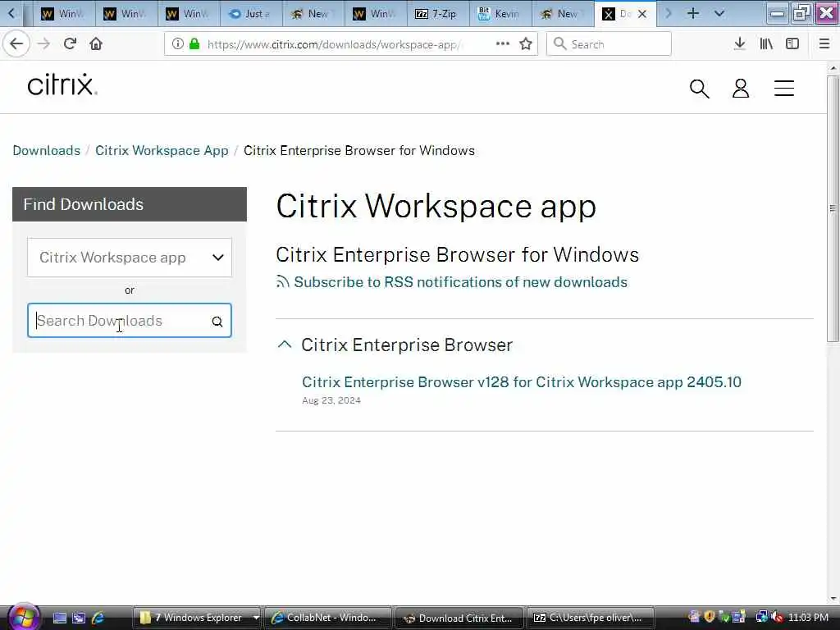840x630 pixels.
Task: Toggle the browser sidebar view icon
Action: tap(792, 44)
